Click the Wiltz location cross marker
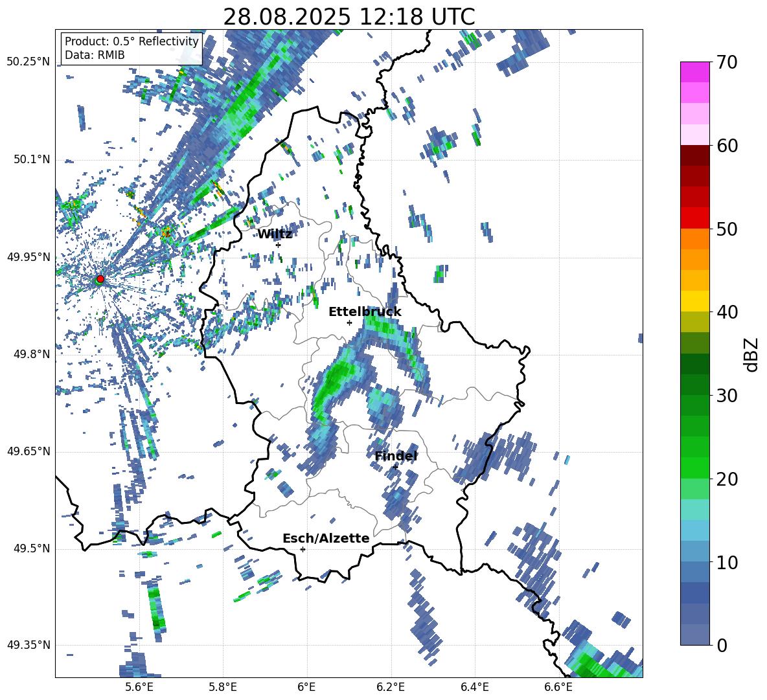The height and width of the screenshot is (700, 767). click(279, 245)
